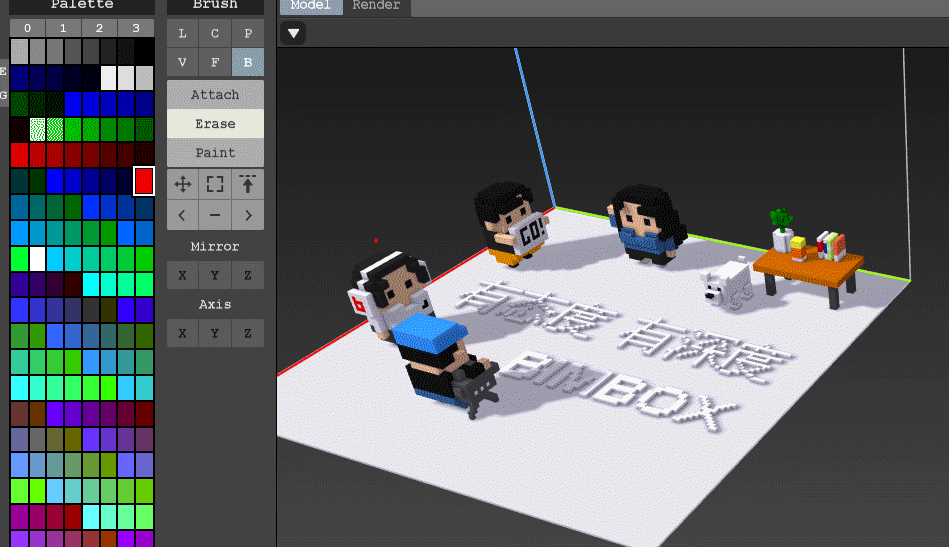This screenshot has width=949, height=547.
Task: Click the white dog voxel model
Action: pos(728,283)
